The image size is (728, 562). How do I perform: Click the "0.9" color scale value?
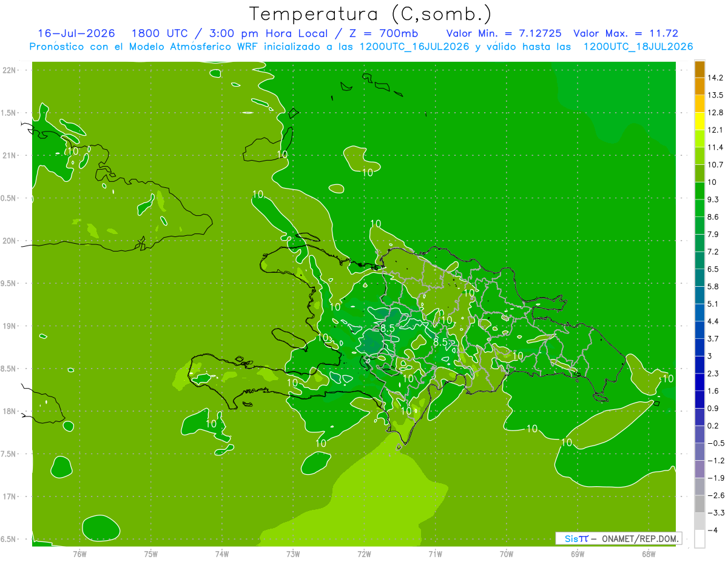(713, 408)
